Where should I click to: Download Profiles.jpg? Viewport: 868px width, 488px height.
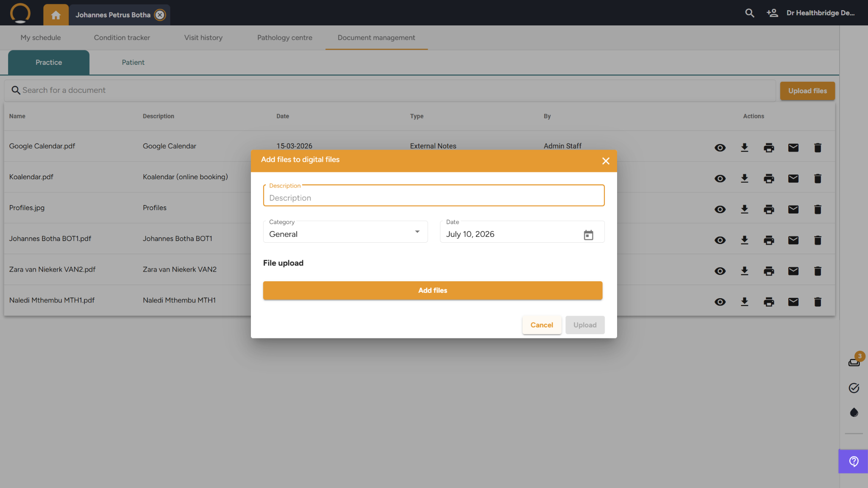pyautogui.click(x=745, y=210)
